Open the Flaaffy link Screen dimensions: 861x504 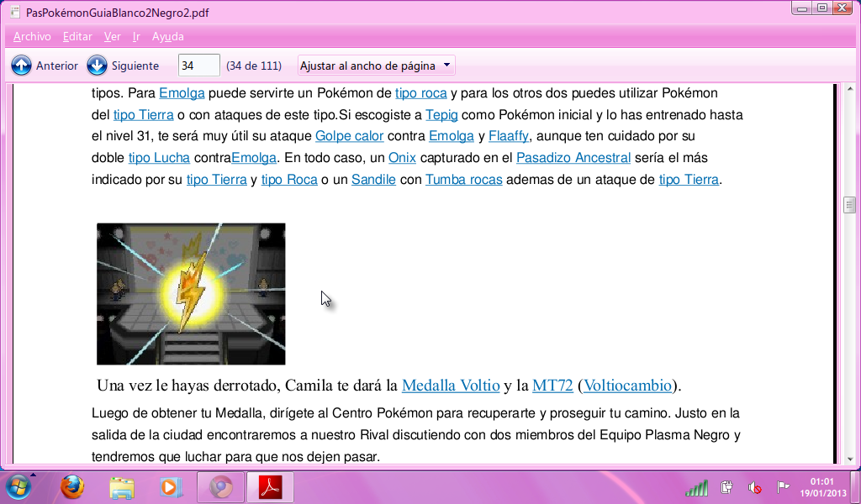point(509,136)
